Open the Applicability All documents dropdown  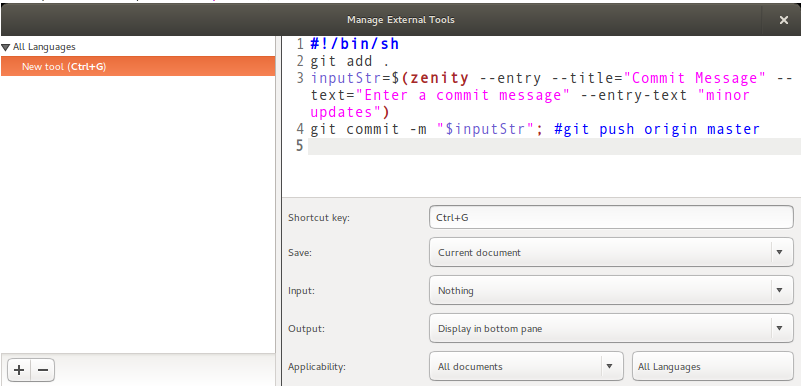point(526,366)
